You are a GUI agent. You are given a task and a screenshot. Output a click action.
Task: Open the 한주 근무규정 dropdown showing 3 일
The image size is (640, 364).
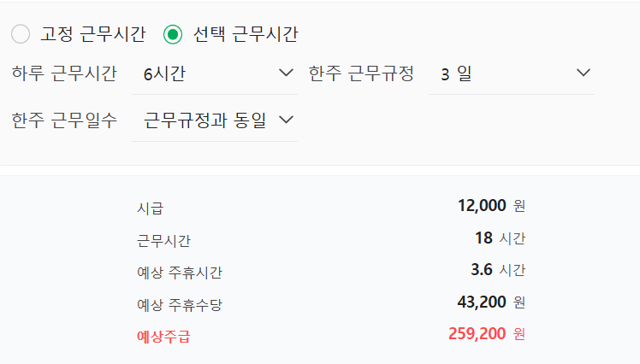tap(512, 73)
